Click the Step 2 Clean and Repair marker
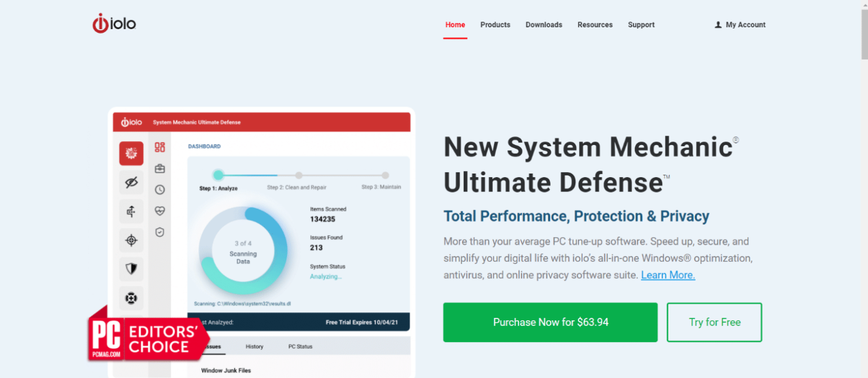Screen dimensions: 868x378 (299, 175)
